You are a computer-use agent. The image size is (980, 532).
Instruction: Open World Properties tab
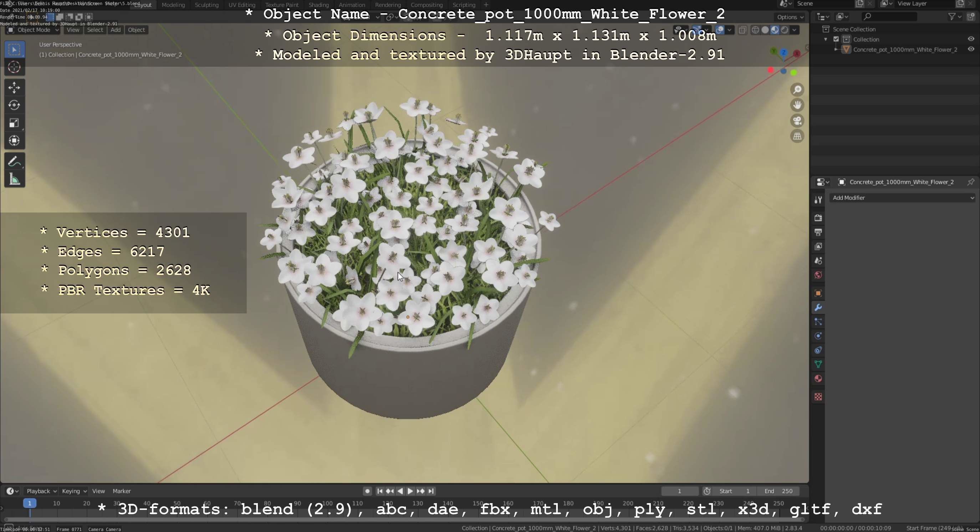818,275
